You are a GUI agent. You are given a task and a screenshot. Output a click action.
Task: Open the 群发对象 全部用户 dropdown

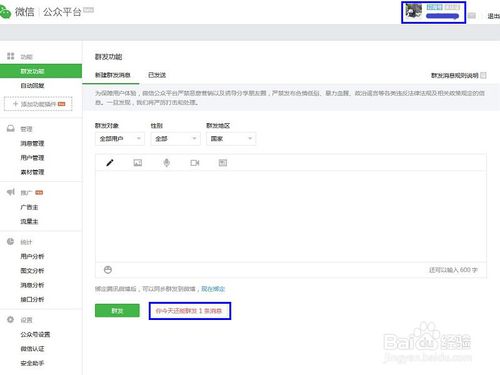(120, 139)
